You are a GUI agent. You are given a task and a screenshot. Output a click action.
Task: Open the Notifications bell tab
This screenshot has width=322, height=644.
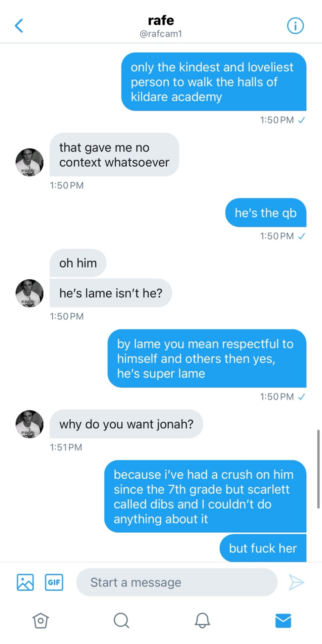click(x=202, y=621)
